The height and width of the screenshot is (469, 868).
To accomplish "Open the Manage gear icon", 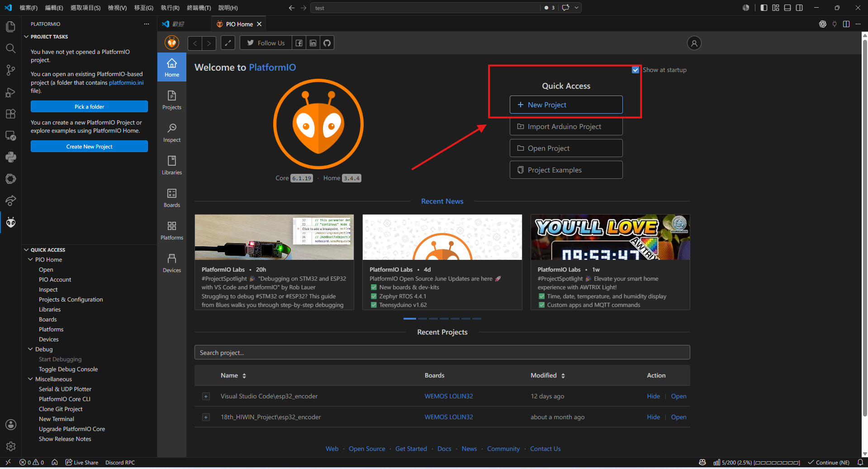I will tap(11, 446).
